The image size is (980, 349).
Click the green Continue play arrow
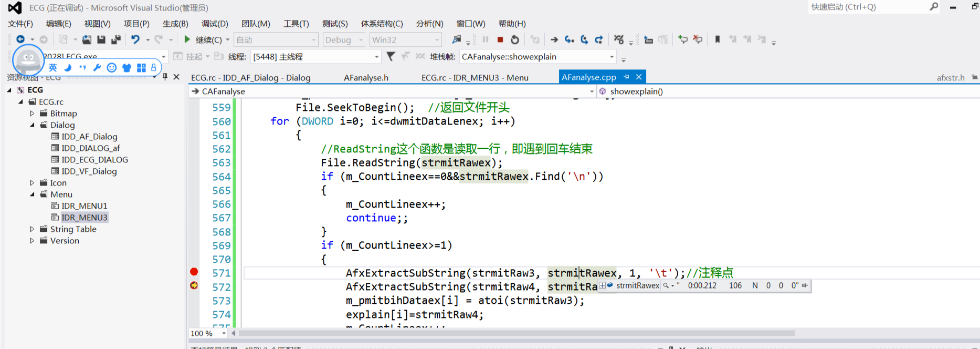click(187, 39)
